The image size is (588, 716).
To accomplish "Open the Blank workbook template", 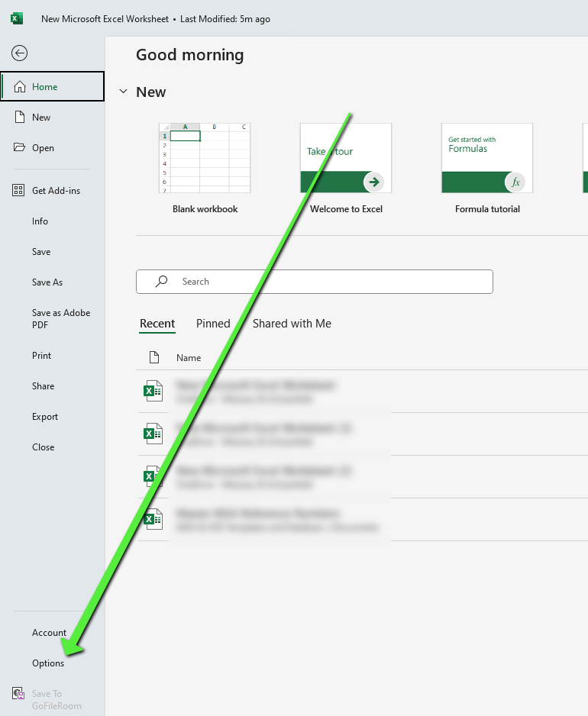I will 205,158.
